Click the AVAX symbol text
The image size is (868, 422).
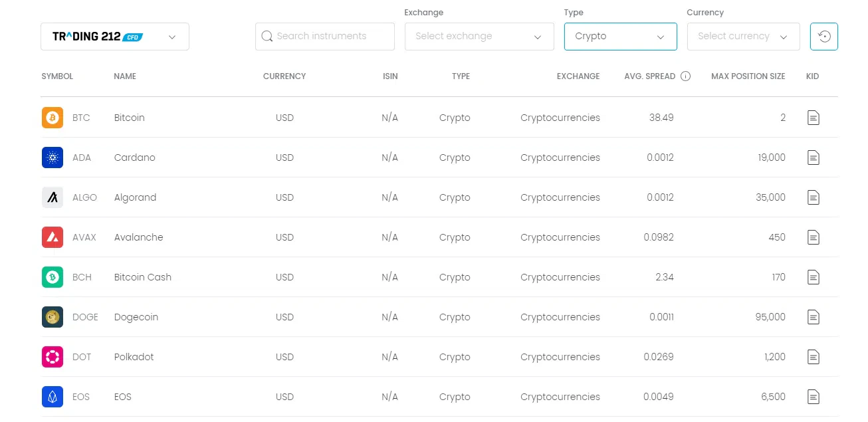(84, 237)
